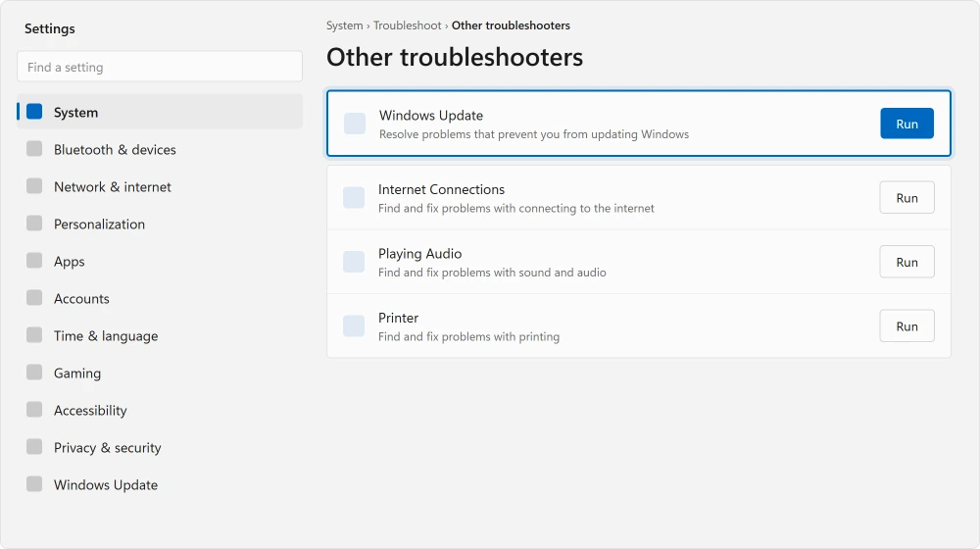
Task: Click the Network & internet sidebar icon
Action: point(34,185)
